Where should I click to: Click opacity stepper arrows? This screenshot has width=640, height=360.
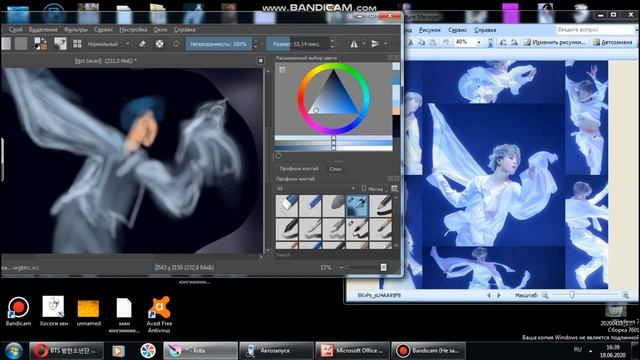point(256,44)
